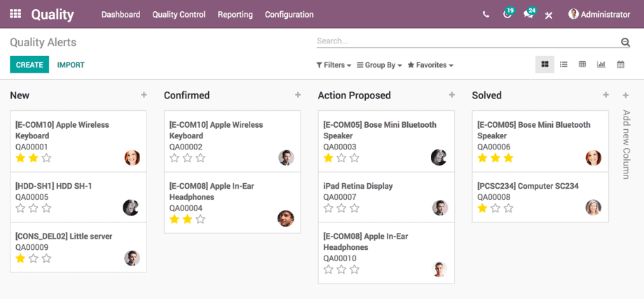Set first star priority on QA00005

click(x=20, y=208)
